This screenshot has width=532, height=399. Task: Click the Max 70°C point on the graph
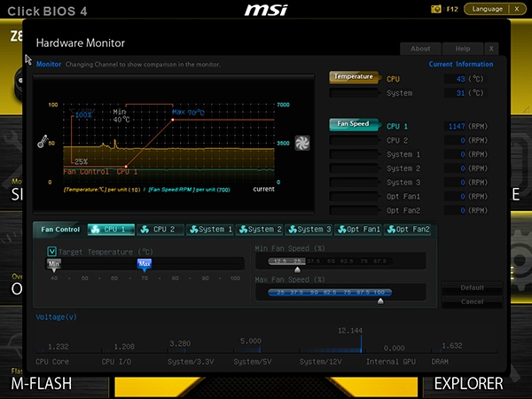pos(173,120)
